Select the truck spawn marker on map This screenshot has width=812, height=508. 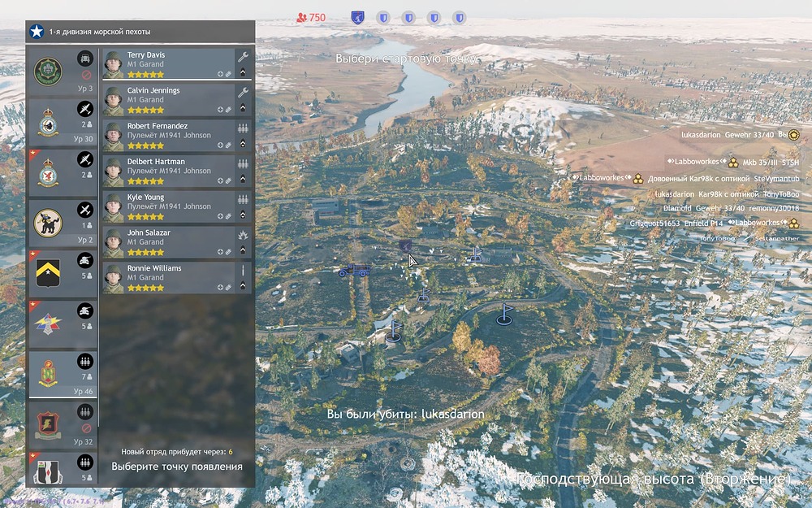354,270
